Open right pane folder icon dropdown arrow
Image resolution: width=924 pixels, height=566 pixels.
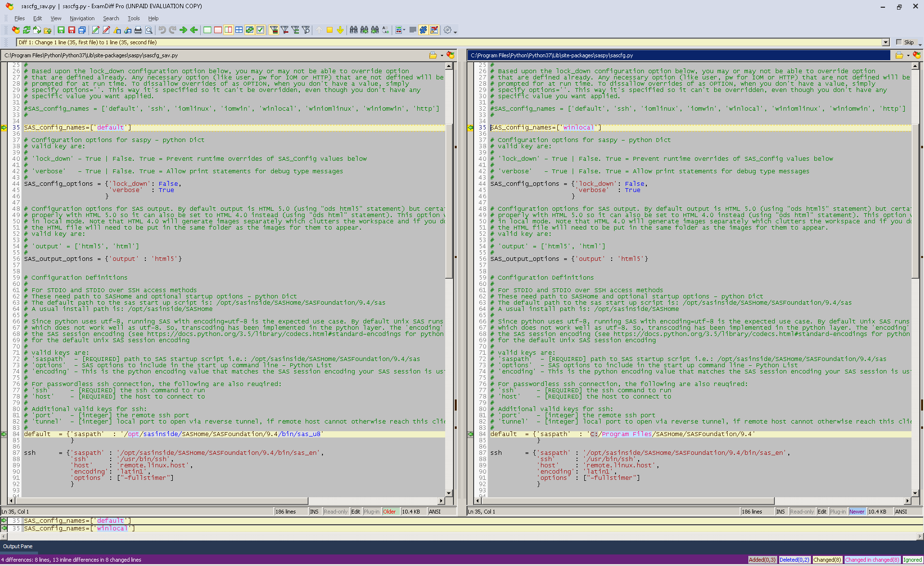pos(908,56)
